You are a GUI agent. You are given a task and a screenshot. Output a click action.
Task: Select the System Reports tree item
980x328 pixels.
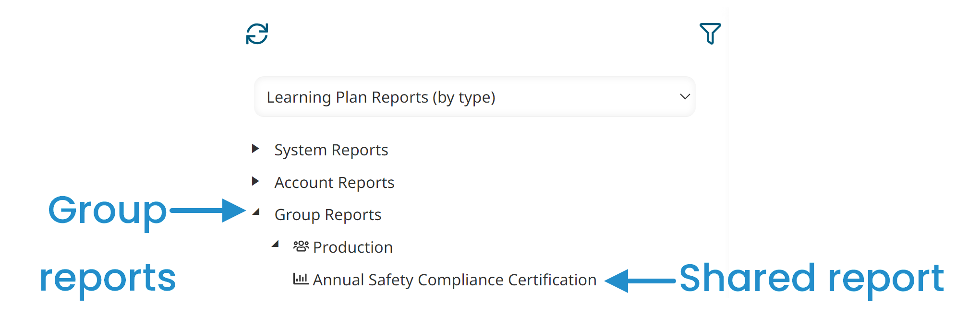click(x=331, y=149)
